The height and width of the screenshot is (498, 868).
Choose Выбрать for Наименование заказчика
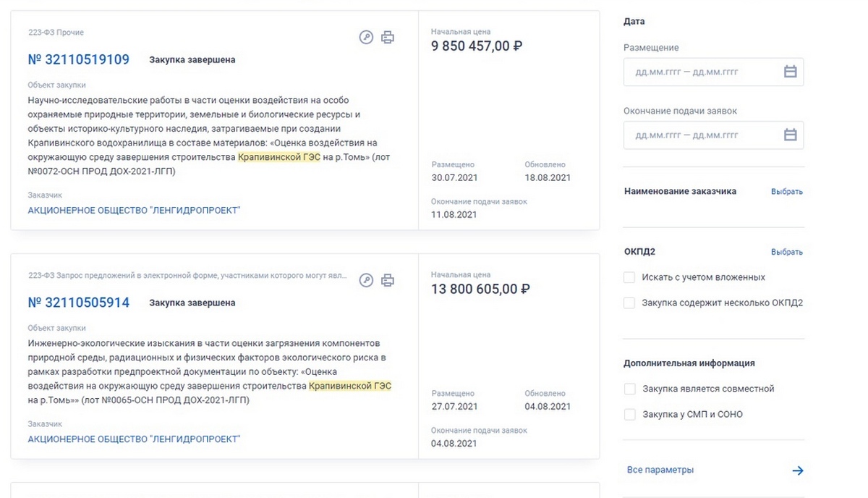pyautogui.click(x=787, y=192)
